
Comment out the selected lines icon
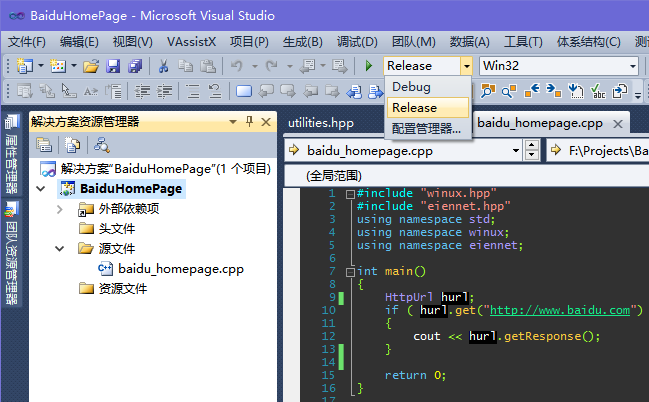point(193,91)
